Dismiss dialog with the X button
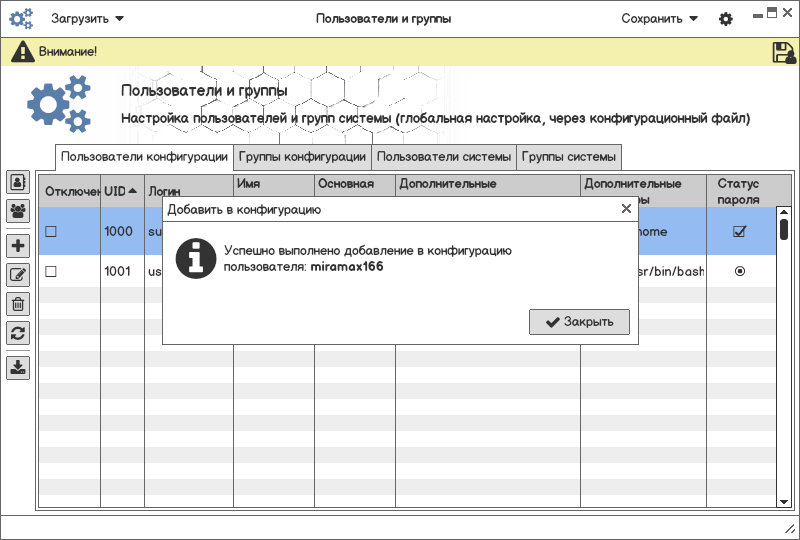 [626, 209]
